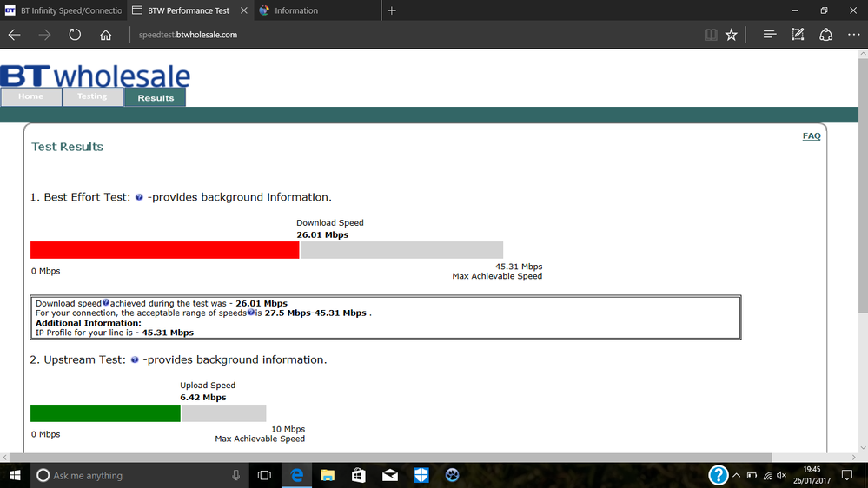Open the FAQ link
The height and width of the screenshot is (488, 868).
[x=812, y=136]
